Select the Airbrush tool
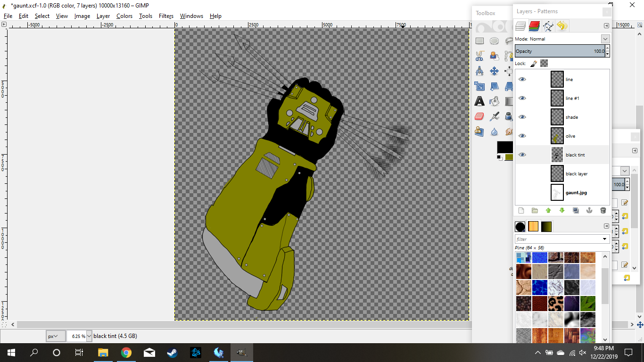 click(x=494, y=116)
